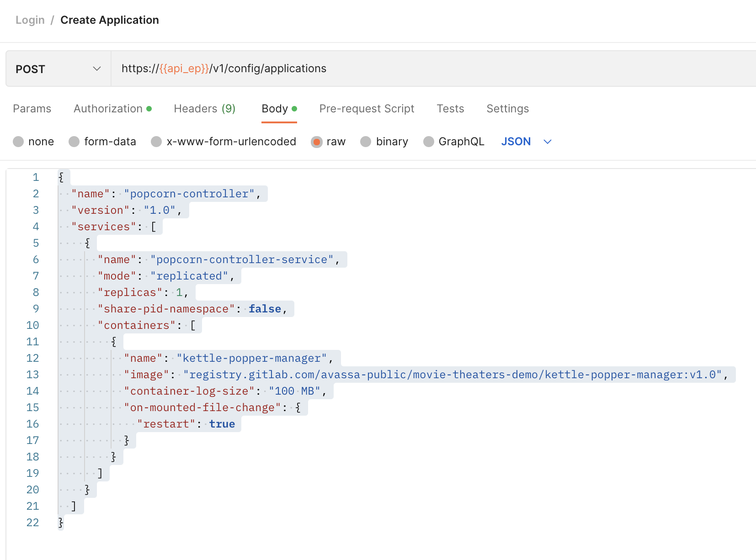Open the POST method dropdown
The image size is (756, 560).
[58, 69]
